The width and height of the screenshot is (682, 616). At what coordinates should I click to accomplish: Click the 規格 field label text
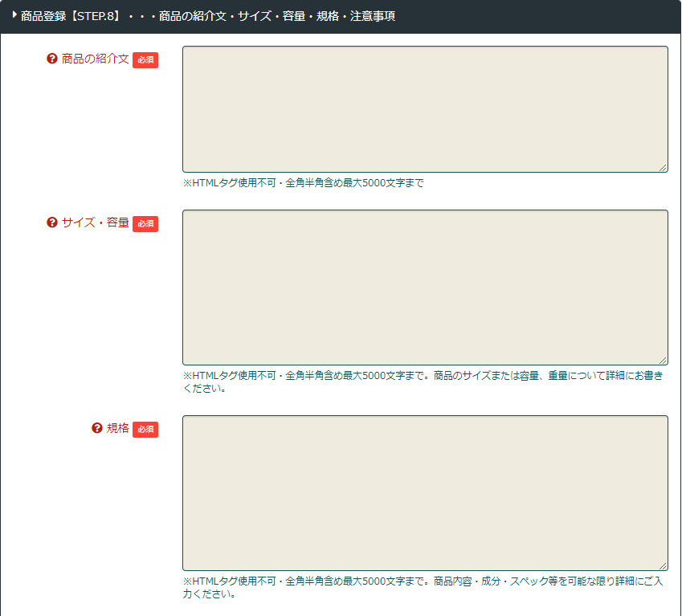pos(117,428)
